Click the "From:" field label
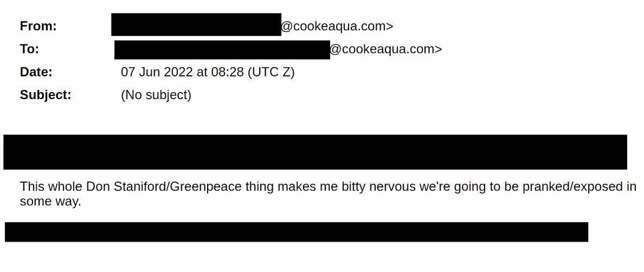 (38, 26)
